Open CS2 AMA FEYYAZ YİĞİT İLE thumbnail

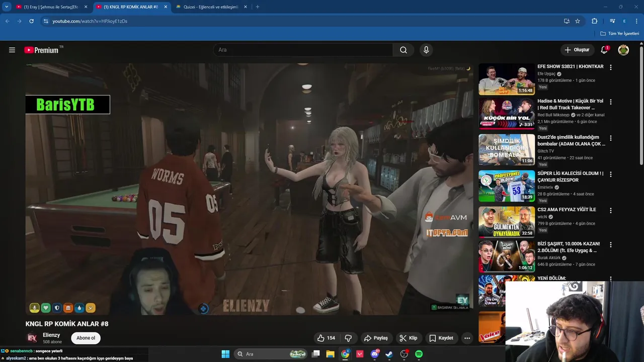(x=507, y=222)
